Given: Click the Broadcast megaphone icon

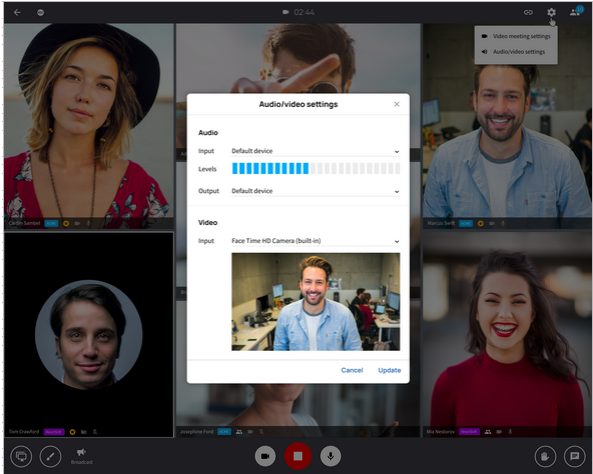Looking at the screenshot, I should pos(81,452).
